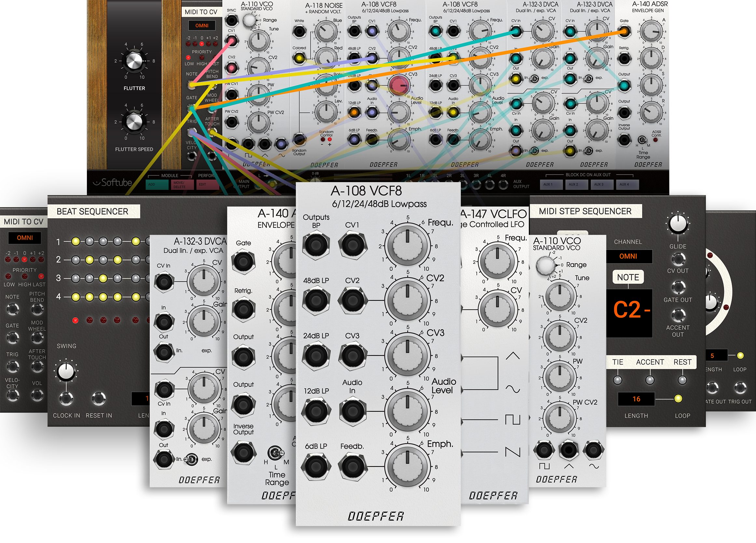Click the LENGTH value field showing 16

pyautogui.click(x=636, y=399)
